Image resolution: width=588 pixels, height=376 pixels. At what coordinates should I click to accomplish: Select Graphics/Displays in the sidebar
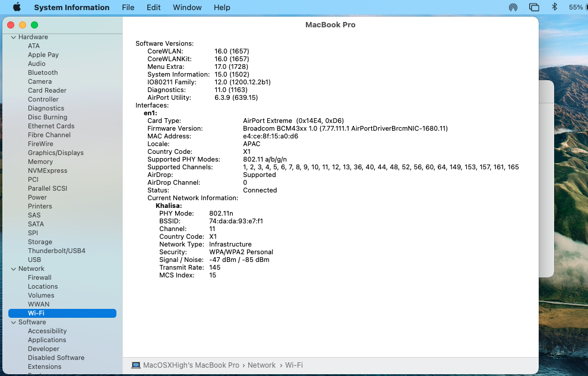coord(55,153)
